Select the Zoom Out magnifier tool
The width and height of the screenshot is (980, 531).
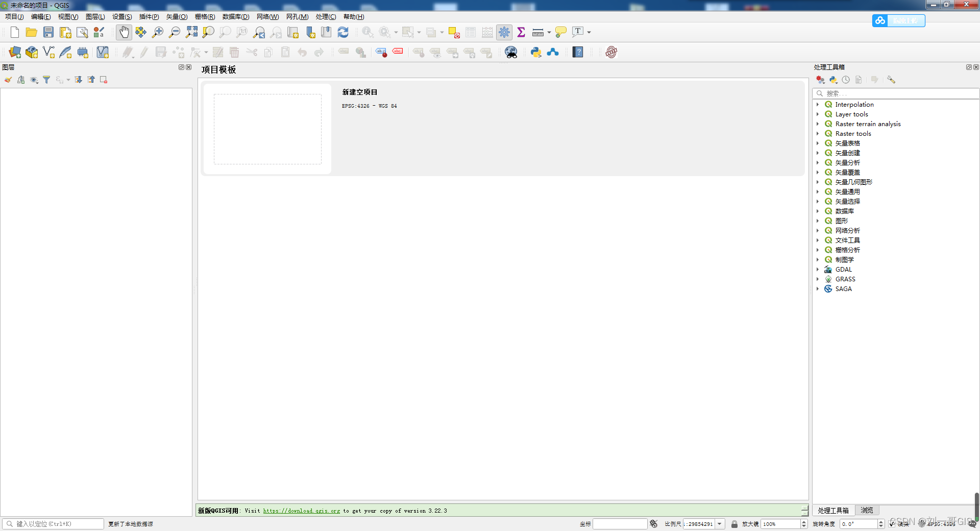pyautogui.click(x=175, y=32)
